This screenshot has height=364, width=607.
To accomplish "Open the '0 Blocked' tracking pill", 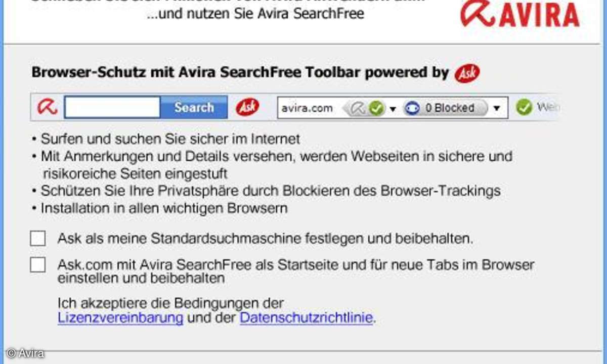I will [x=446, y=108].
